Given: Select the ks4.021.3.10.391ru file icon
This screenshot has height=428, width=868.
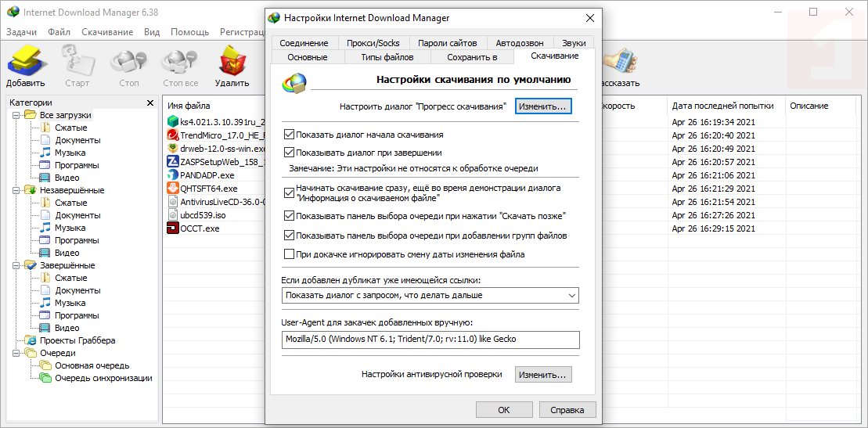Looking at the screenshot, I should (x=172, y=122).
